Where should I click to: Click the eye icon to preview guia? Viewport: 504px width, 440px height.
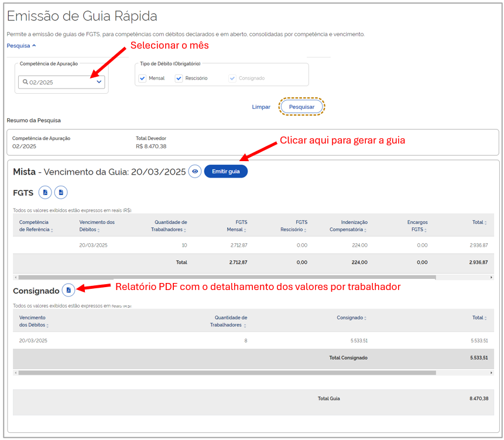[195, 171]
